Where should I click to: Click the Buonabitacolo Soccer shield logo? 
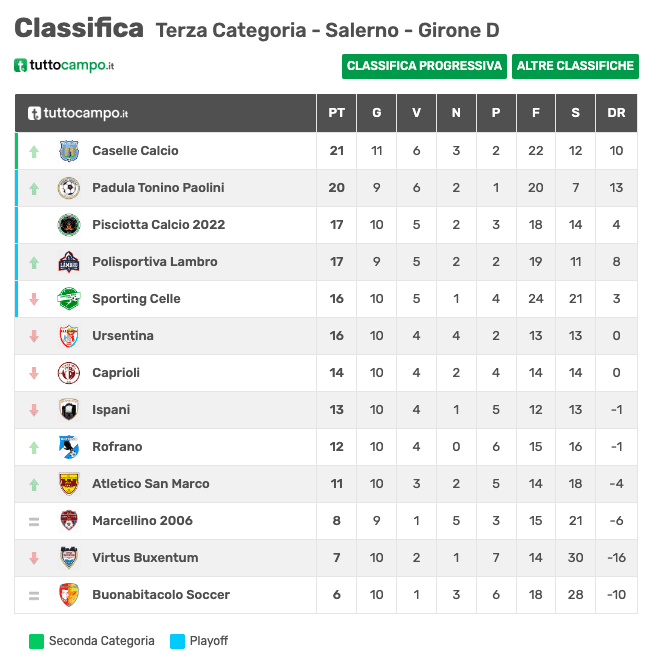pos(69,594)
